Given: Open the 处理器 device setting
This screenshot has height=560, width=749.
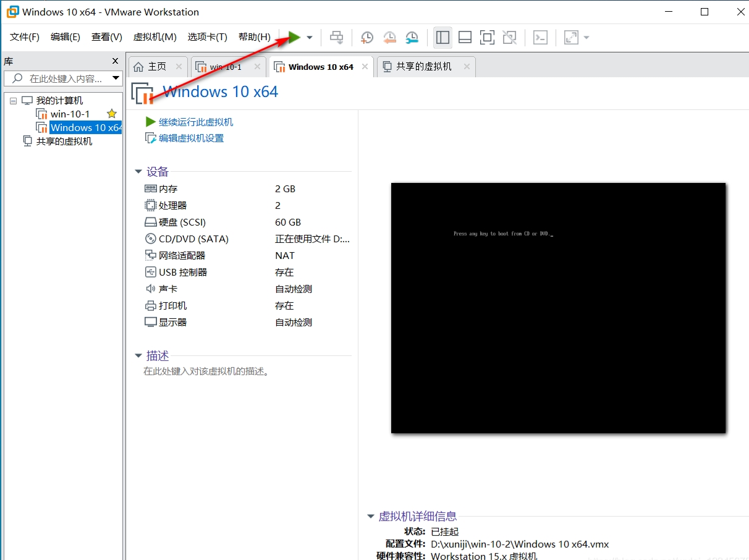Looking at the screenshot, I should click(172, 205).
